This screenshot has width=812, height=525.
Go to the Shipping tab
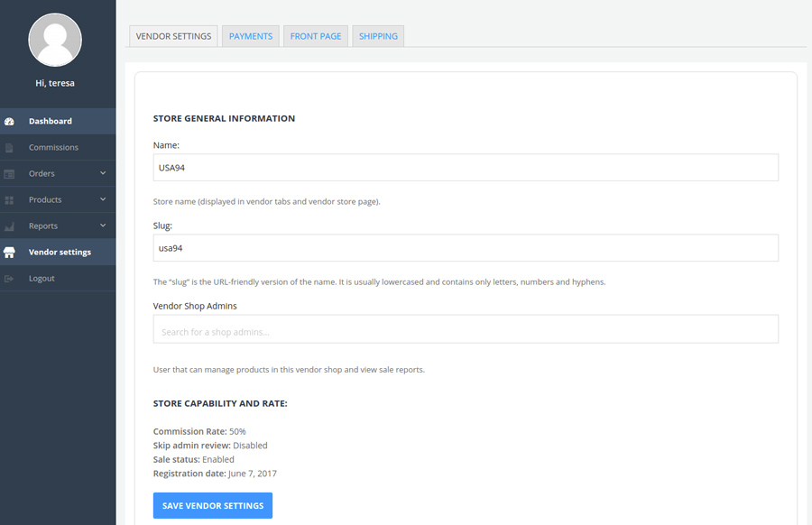tap(378, 36)
